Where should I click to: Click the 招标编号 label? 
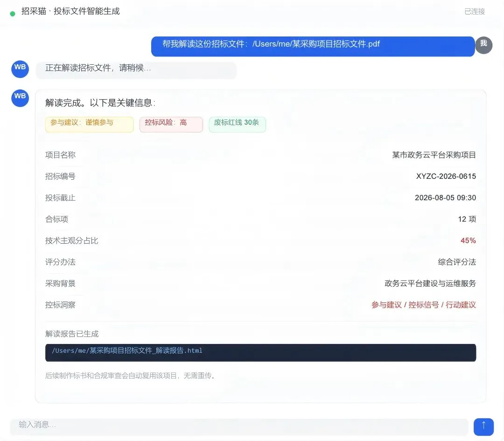coord(60,176)
